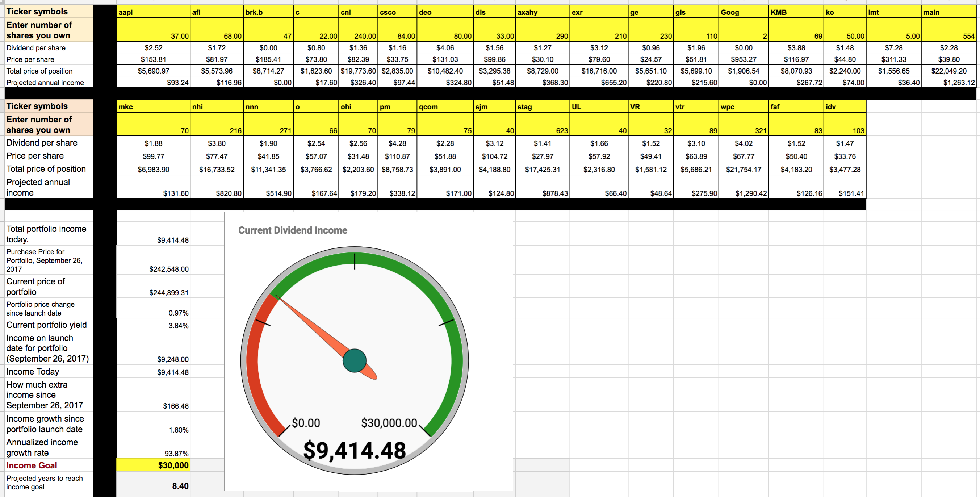Select aapl dividend per share $2.52
980x497 pixels.
click(x=153, y=47)
